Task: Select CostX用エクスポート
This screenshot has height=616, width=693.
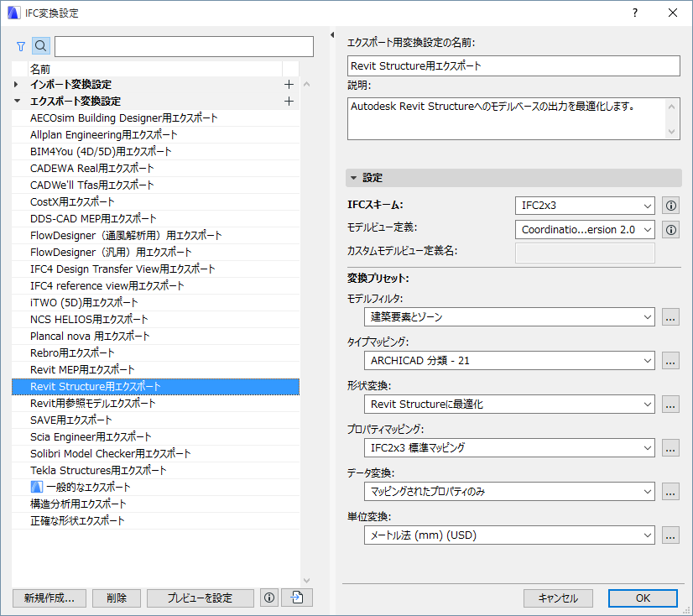Action: (x=155, y=202)
